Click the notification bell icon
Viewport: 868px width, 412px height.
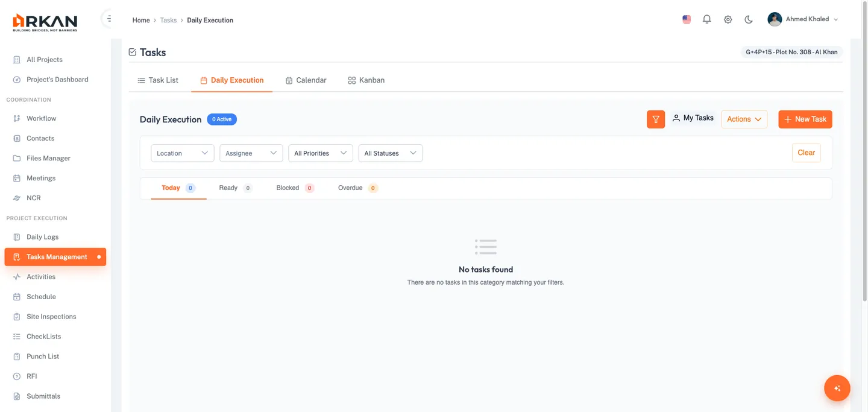[x=707, y=19]
